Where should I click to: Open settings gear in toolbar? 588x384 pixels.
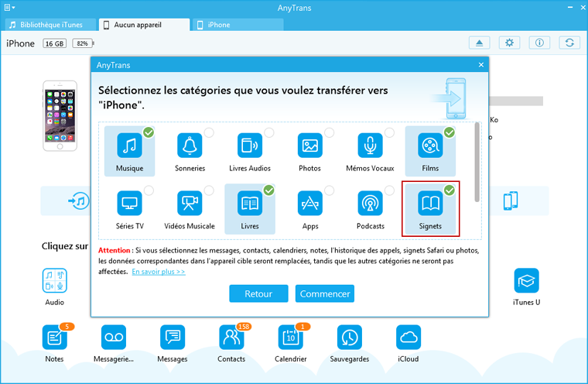pos(509,43)
